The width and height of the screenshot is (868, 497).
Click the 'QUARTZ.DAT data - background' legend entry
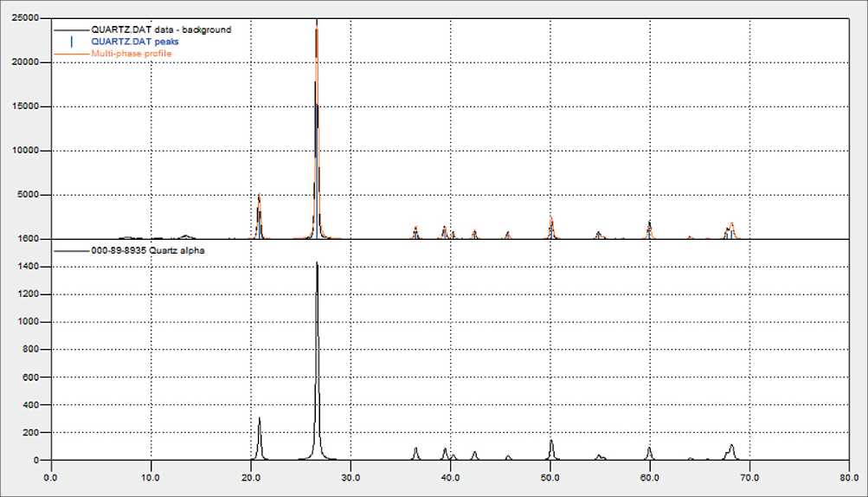click(x=161, y=30)
